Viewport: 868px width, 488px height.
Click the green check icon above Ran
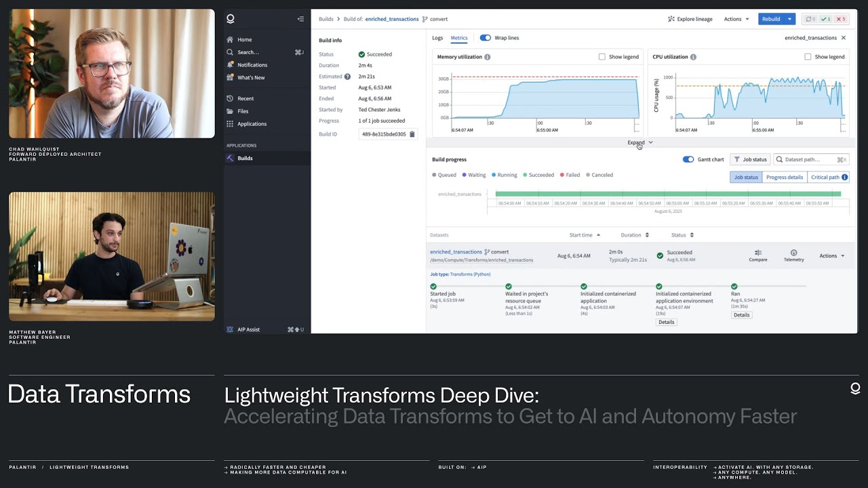click(734, 287)
